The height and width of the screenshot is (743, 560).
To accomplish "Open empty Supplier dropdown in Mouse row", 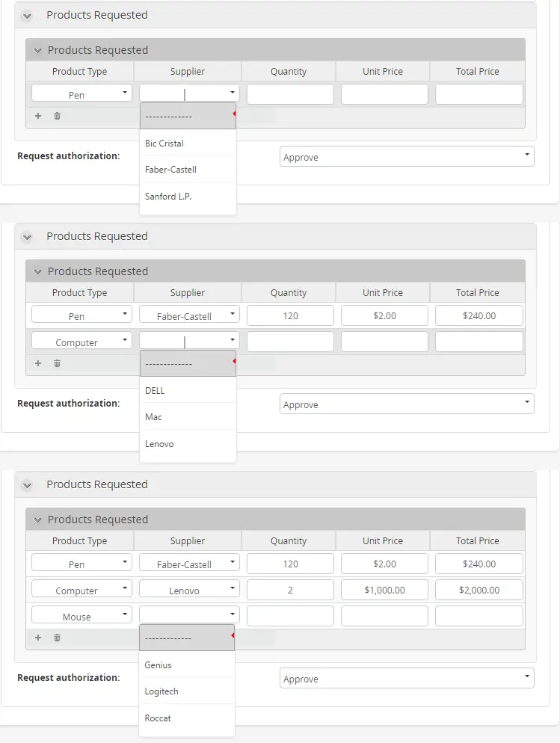I will [x=189, y=615].
